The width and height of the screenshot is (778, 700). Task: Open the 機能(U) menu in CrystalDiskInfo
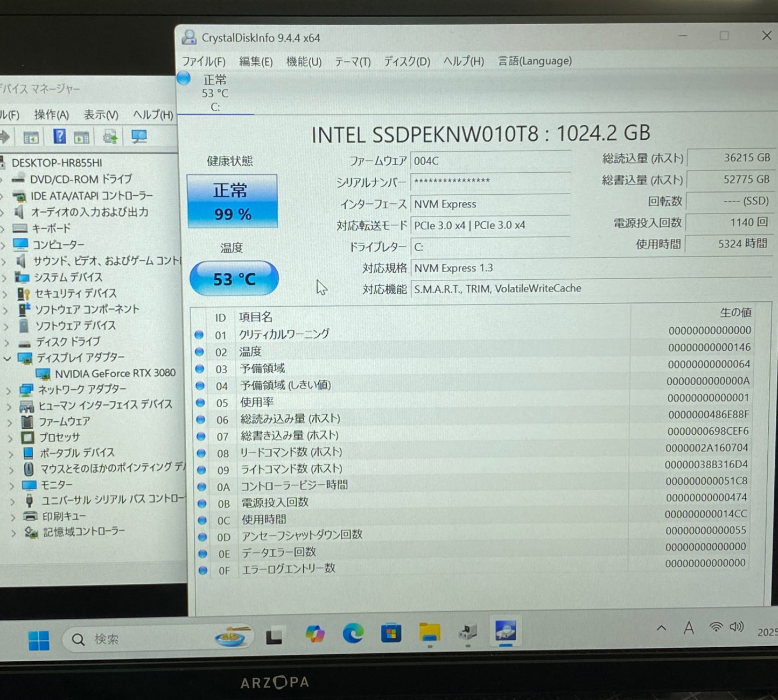[x=303, y=61]
